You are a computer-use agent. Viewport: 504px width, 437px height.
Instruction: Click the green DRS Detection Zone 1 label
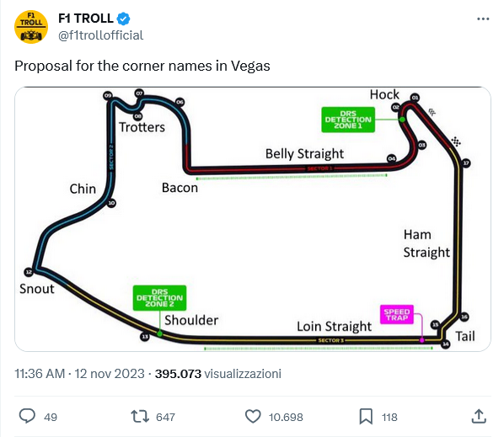pos(348,120)
